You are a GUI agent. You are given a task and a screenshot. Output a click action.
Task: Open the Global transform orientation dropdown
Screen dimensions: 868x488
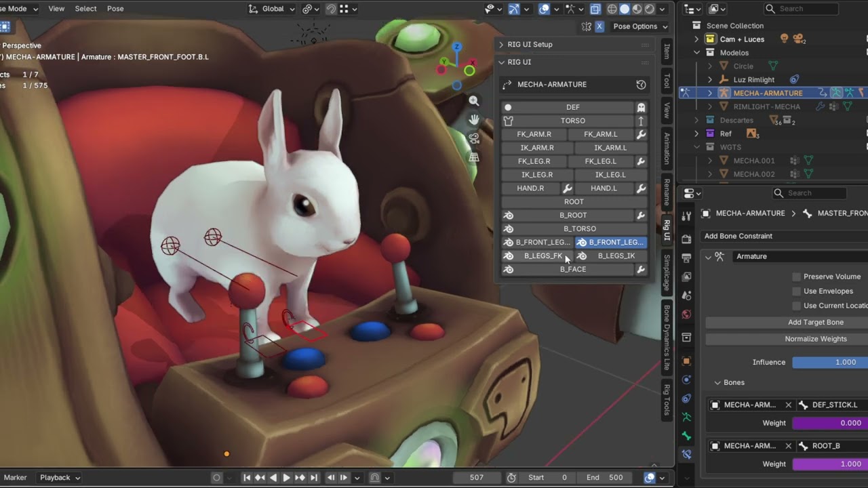click(x=273, y=9)
